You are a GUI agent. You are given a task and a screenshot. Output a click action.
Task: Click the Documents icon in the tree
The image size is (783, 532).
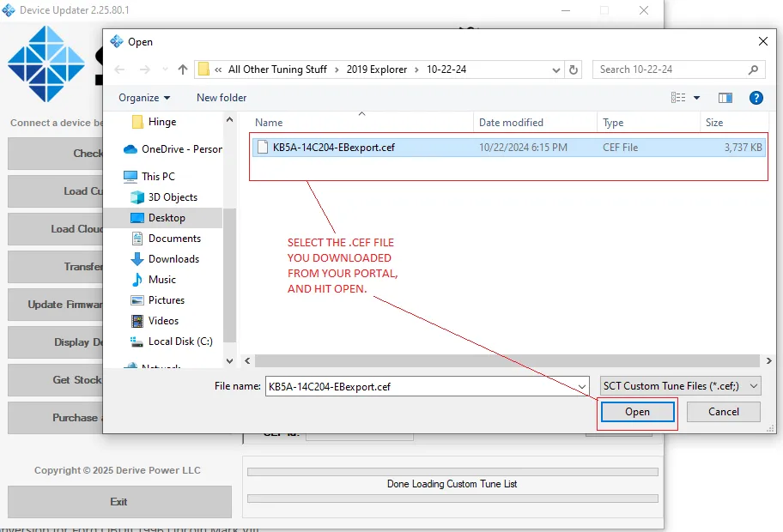click(137, 239)
